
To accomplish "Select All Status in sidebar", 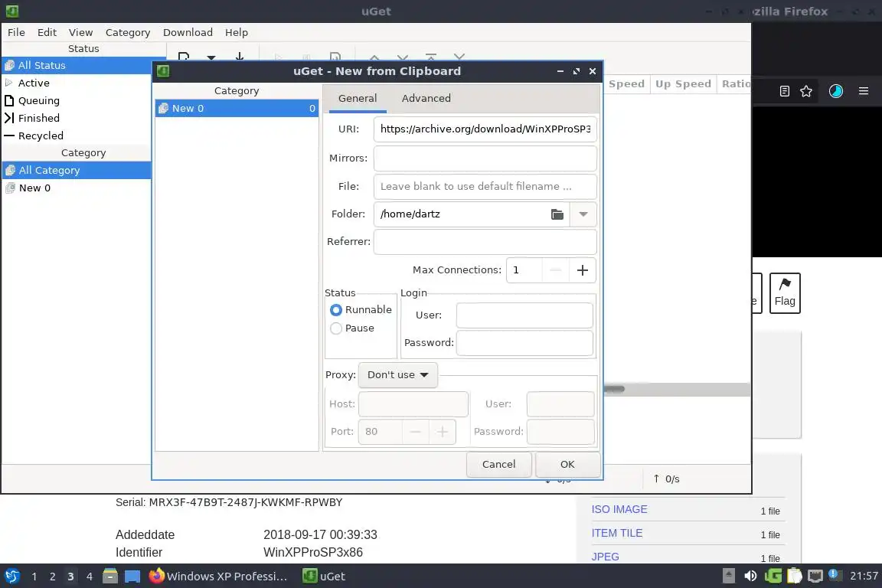I will 84,65.
